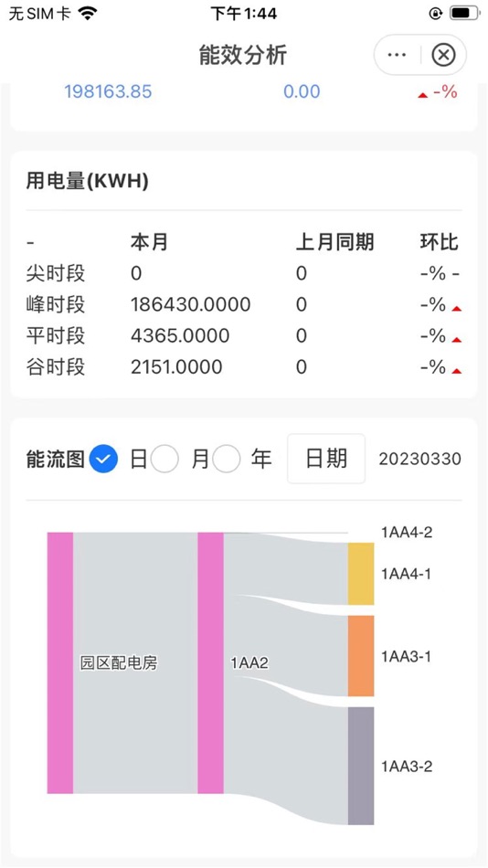
Task: Select the 年 radio button
Action: pos(227,459)
